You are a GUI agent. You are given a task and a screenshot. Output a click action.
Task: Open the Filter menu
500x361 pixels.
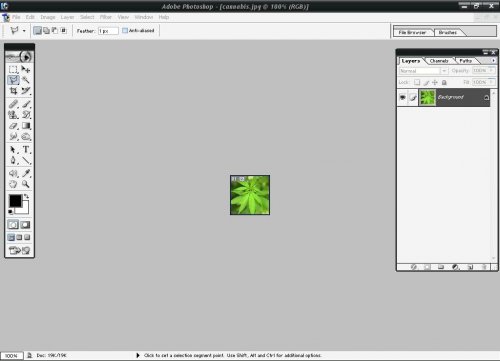[106, 17]
